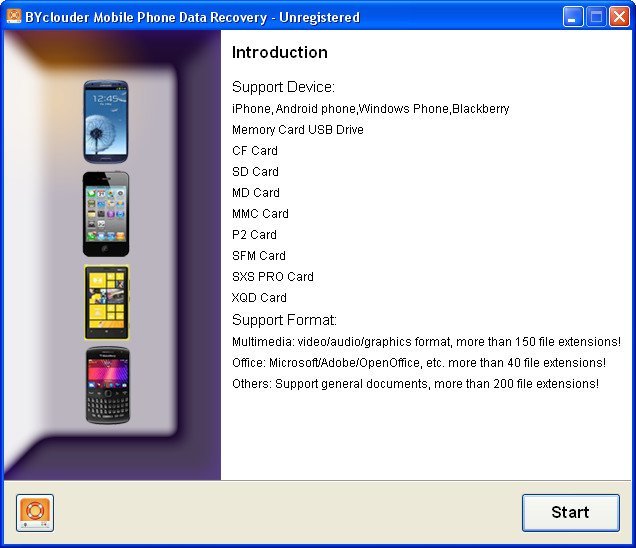Click the 'Support Format:' label

coord(284,320)
